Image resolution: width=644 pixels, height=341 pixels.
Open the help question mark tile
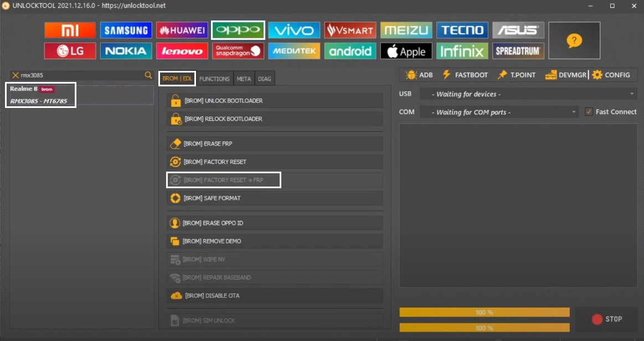[574, 40]
